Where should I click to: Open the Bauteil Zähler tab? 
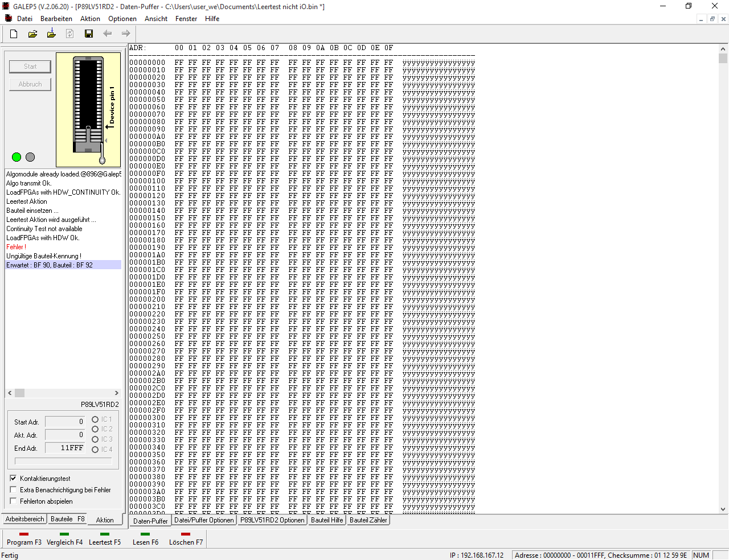(368, 520)
